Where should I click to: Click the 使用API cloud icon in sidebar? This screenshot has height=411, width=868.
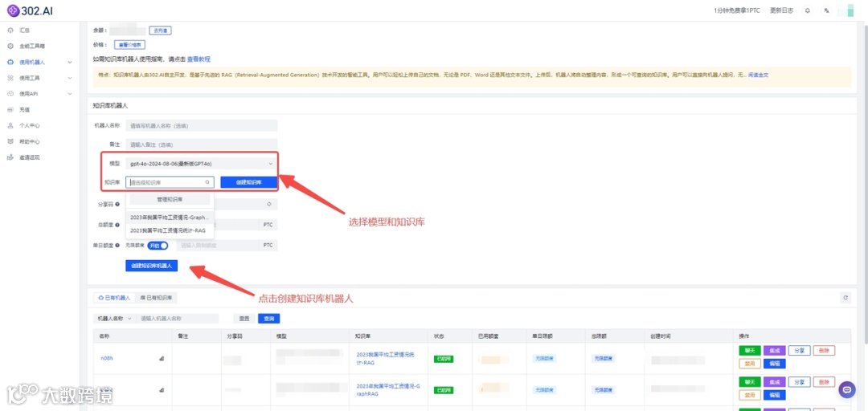point(10,94)
